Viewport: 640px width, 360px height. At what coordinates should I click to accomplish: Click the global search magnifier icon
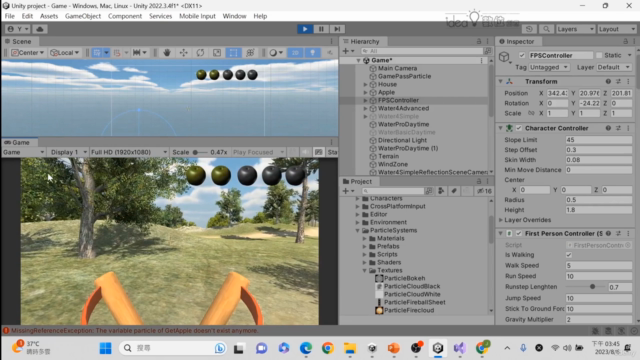[x=546, y=29]
